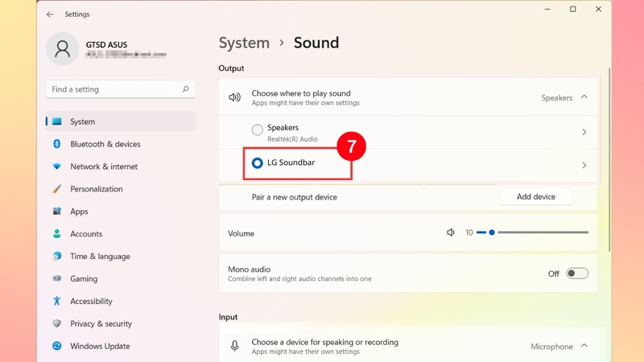
Task: Click the Find a setting search box
Action: pyautogui.click(x=121, y=89)
